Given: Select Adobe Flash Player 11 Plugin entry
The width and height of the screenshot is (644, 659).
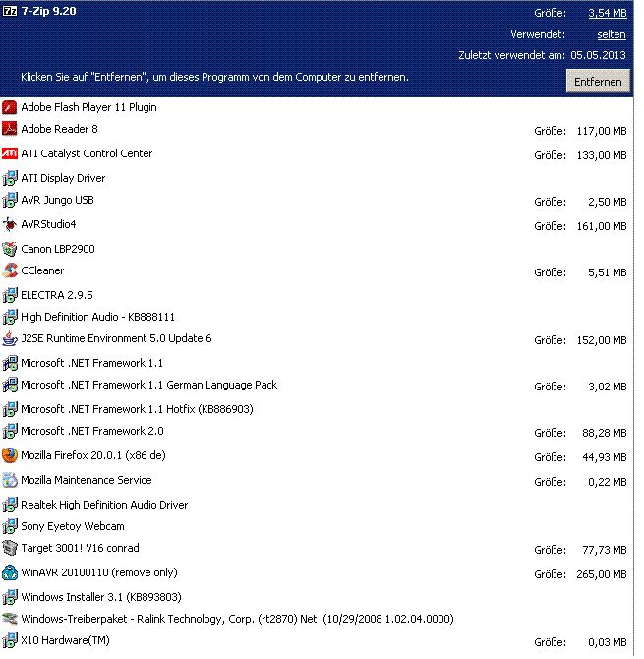Looking at the screenshot, I should coord(88,107).
